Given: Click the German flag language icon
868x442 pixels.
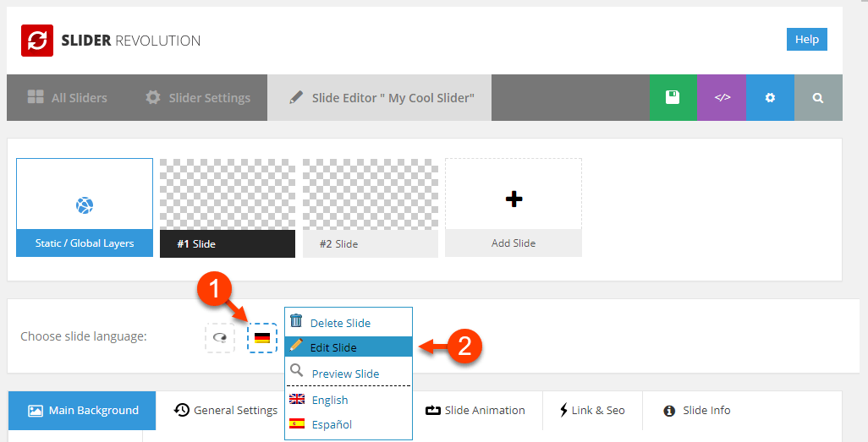Looking at the screenshot, I should (x=262, y=338).
